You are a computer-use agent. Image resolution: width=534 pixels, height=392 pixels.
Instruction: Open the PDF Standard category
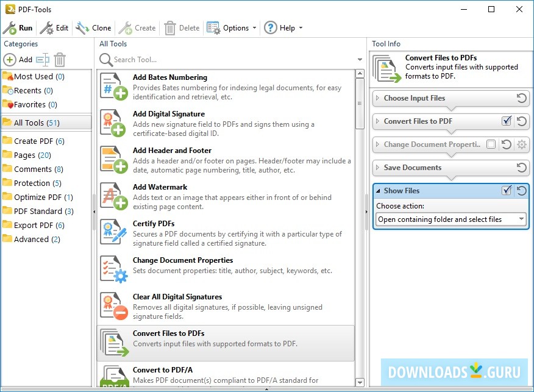point(46,211)
